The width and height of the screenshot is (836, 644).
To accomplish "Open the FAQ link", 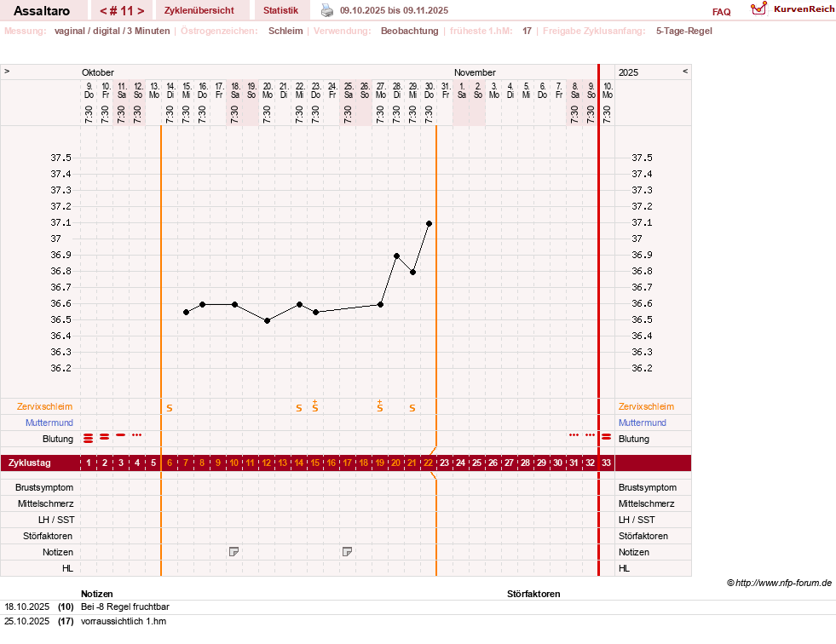I will 721,12.
